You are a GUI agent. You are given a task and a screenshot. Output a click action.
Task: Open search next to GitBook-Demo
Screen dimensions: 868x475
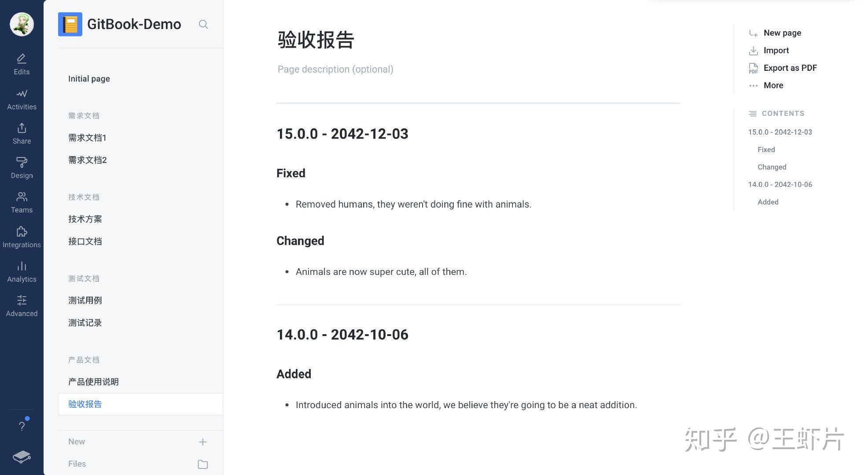(203, 24)
